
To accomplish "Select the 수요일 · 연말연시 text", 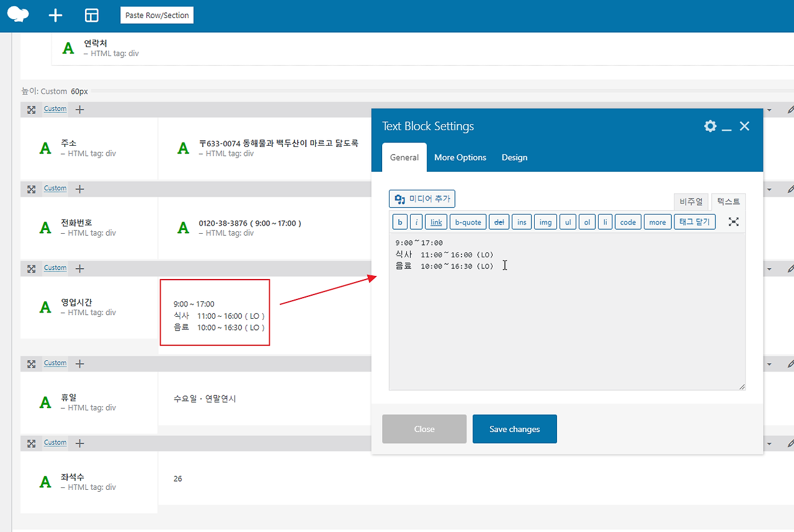I will [x=205, y=399].
